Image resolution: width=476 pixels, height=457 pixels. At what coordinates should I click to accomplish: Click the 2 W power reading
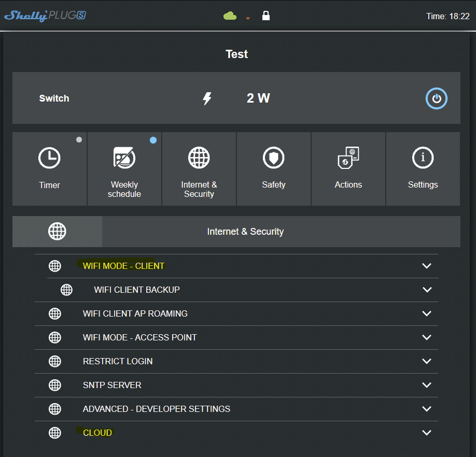258,98
